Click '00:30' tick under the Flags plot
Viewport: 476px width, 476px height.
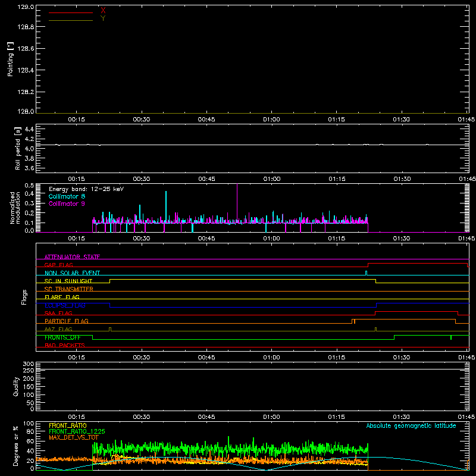[142, 358]
